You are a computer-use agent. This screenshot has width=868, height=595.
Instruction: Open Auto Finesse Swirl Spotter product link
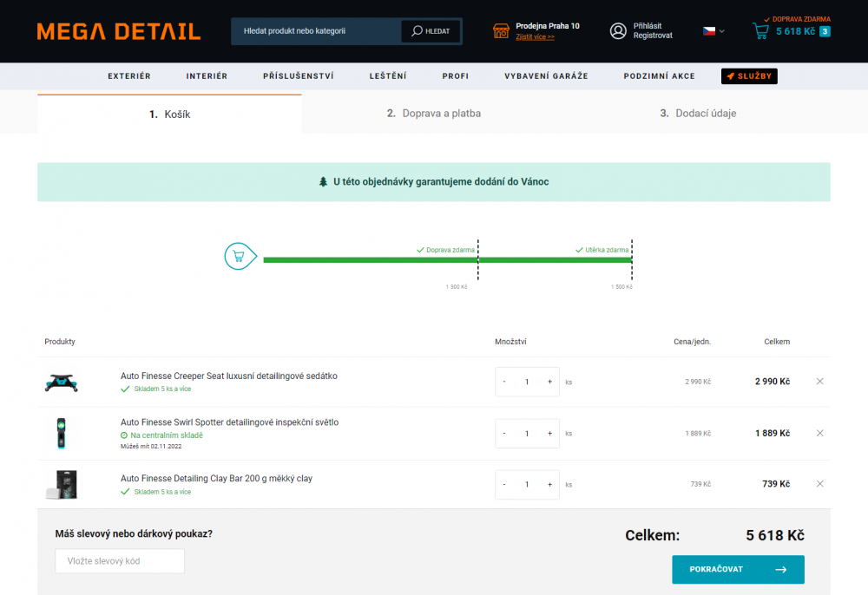(x=230, y=422)
